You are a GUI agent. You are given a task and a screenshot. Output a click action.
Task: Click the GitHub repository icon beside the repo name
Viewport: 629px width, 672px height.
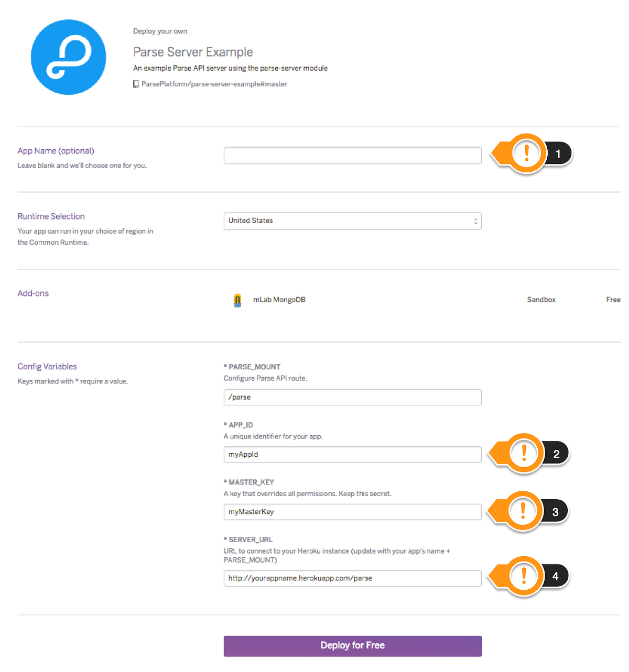pos(136,84)
